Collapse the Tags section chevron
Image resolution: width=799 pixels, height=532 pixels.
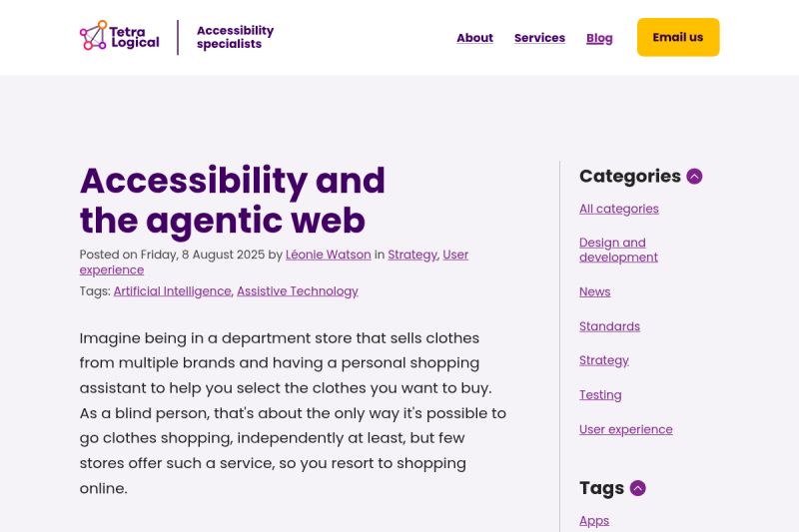638,488
